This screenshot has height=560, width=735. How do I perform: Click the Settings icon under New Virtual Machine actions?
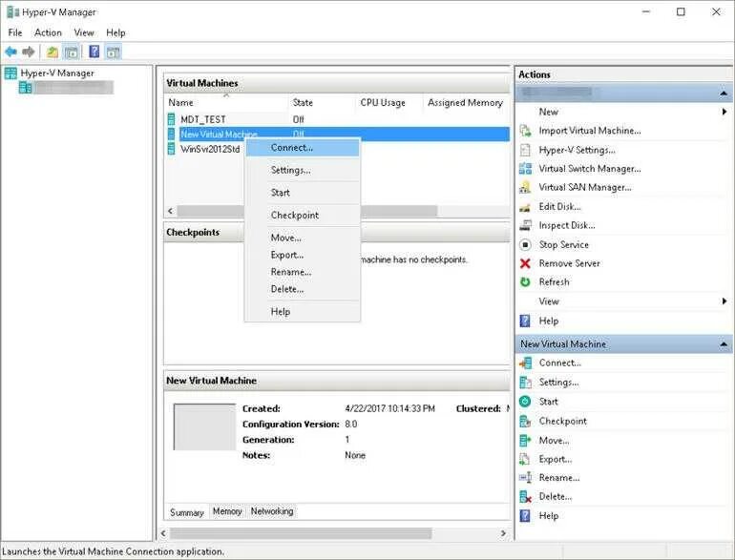(525, 383)
